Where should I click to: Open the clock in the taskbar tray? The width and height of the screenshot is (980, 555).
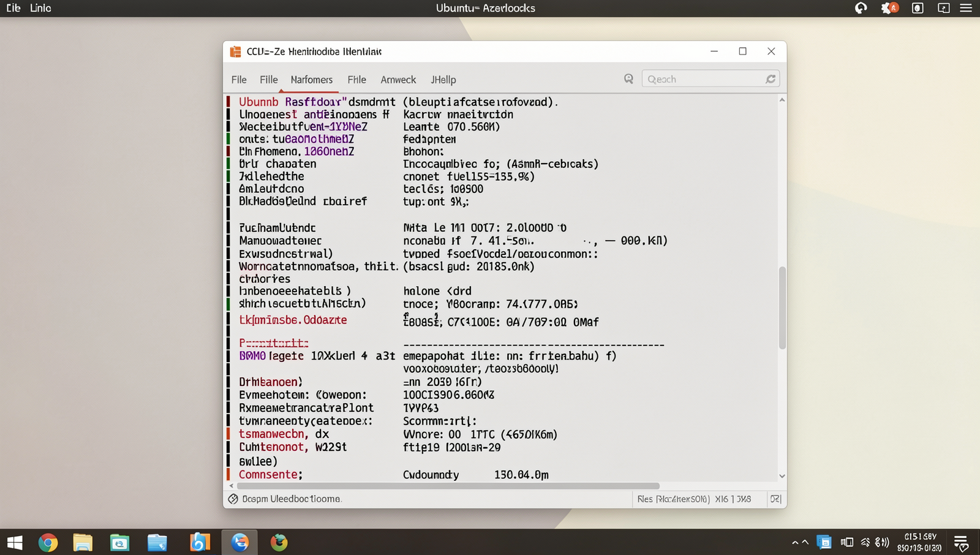(920, 542)
